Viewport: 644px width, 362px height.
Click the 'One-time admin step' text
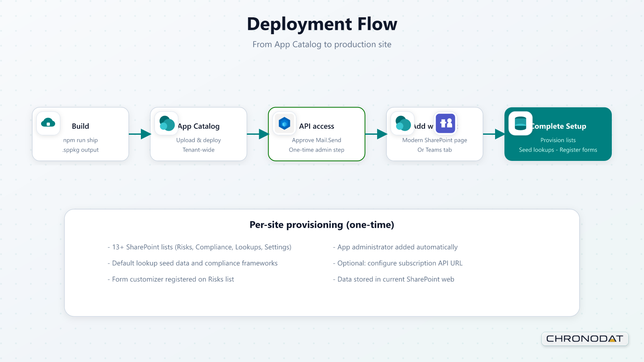317,150
